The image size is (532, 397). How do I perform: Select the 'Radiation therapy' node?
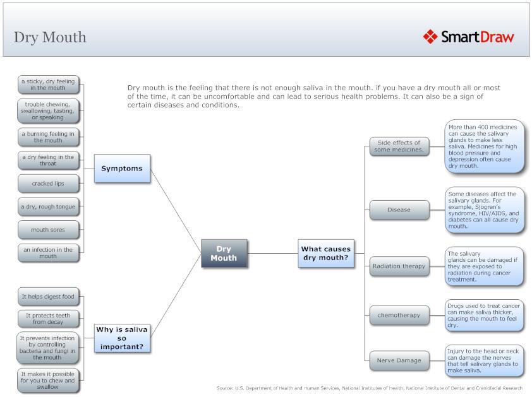[399, 266]
